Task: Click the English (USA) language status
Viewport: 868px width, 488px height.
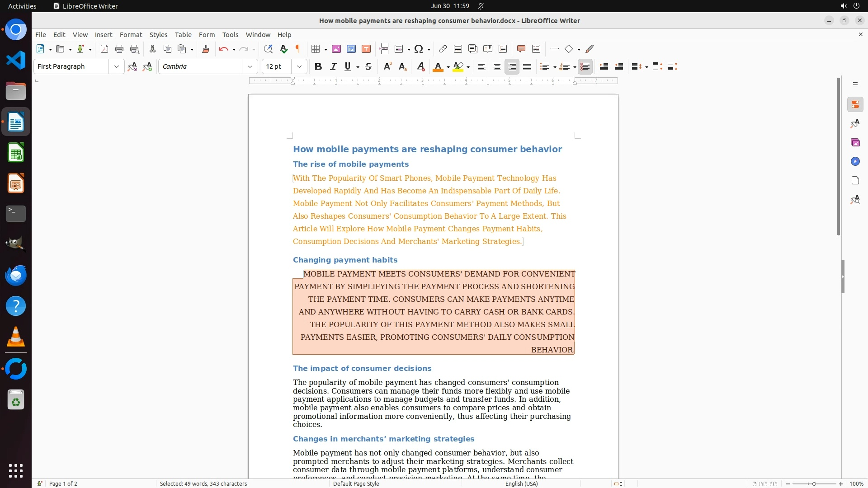Action: pyautogui.click(x=521, y=483)
